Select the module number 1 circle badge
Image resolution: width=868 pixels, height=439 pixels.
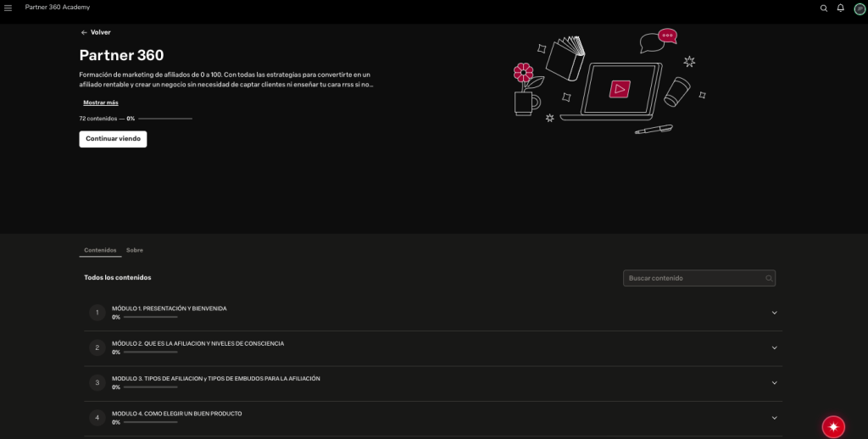[97, 313]
